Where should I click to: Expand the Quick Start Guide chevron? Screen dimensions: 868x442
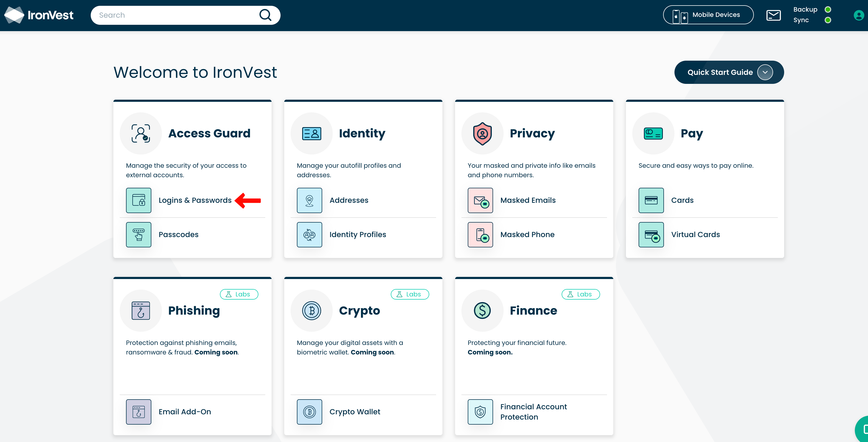[x=765, y=72]
